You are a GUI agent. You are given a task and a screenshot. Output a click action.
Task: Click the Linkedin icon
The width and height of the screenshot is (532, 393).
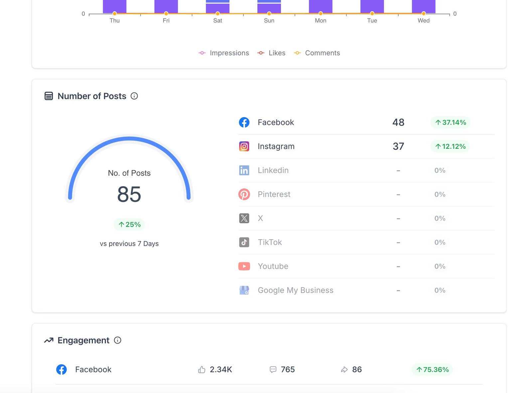click(x=244, y=170)
